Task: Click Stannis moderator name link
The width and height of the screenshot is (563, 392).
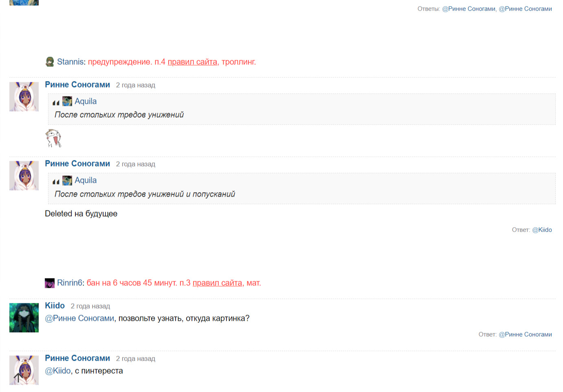Action: [70, 62]
